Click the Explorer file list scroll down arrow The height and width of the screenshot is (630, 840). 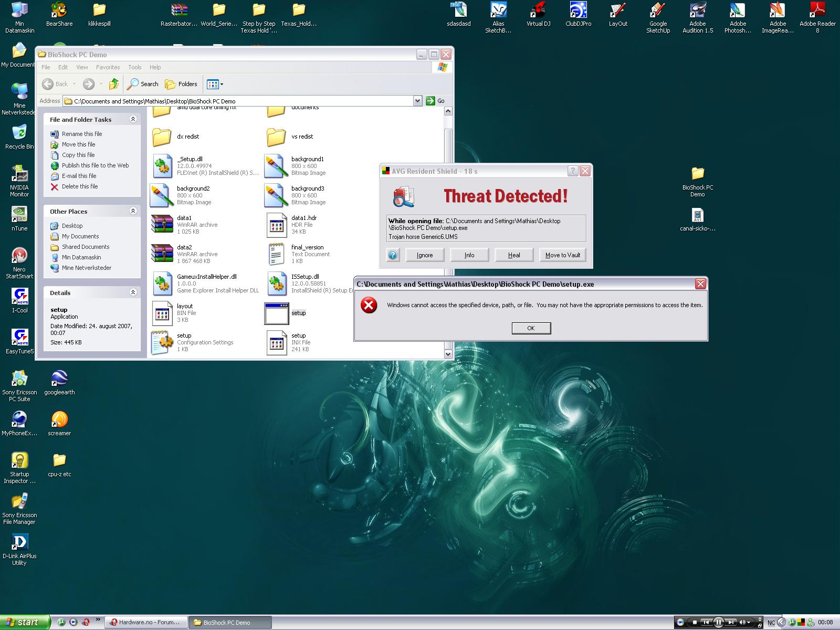point(448,354)
